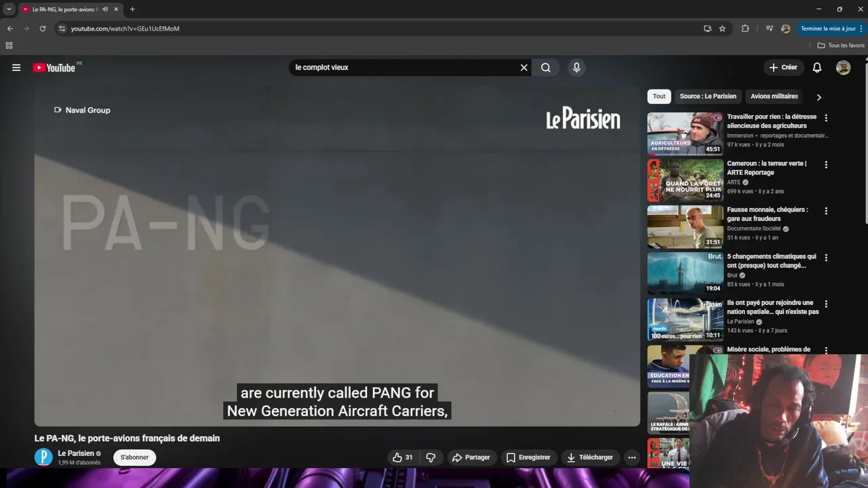868x488 pixels.
Task: Dislike the video with thumbs down
Action: [x=431, y=457]
